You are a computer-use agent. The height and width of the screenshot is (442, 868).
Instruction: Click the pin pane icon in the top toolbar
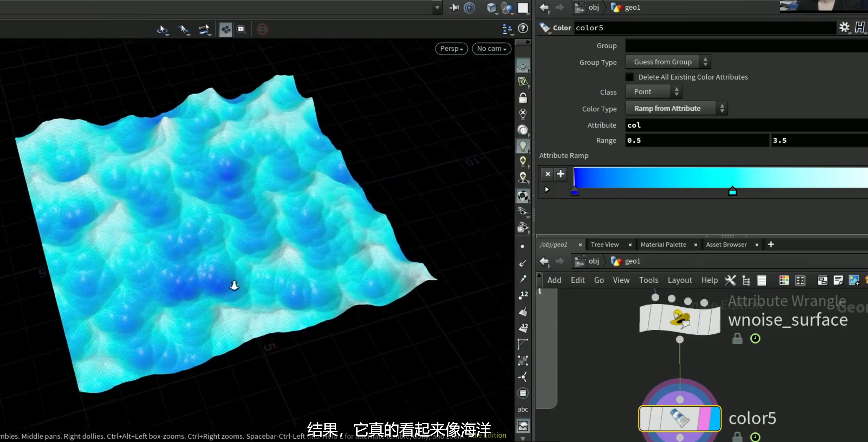[454, 8]
